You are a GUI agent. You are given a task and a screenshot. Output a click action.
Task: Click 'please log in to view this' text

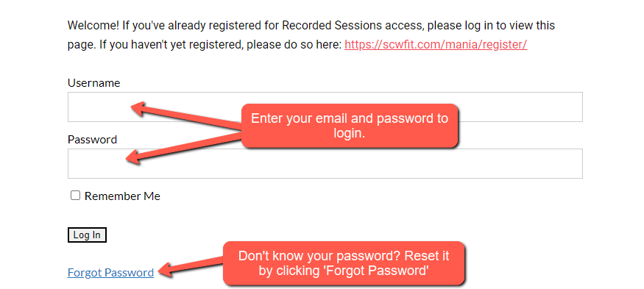point(491,26)
